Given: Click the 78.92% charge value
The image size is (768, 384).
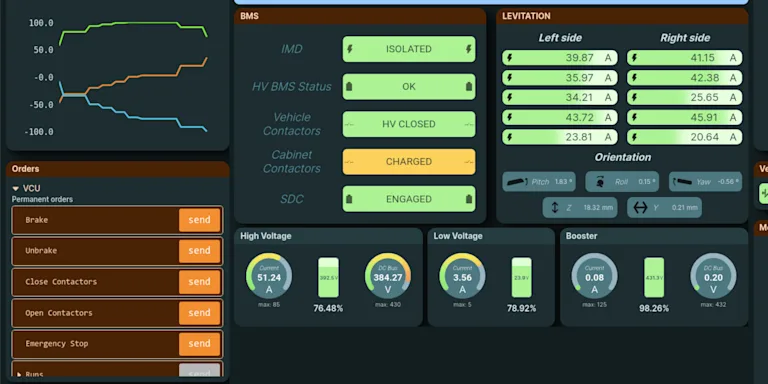Looking at the screenshot, I should coord(522,309).
